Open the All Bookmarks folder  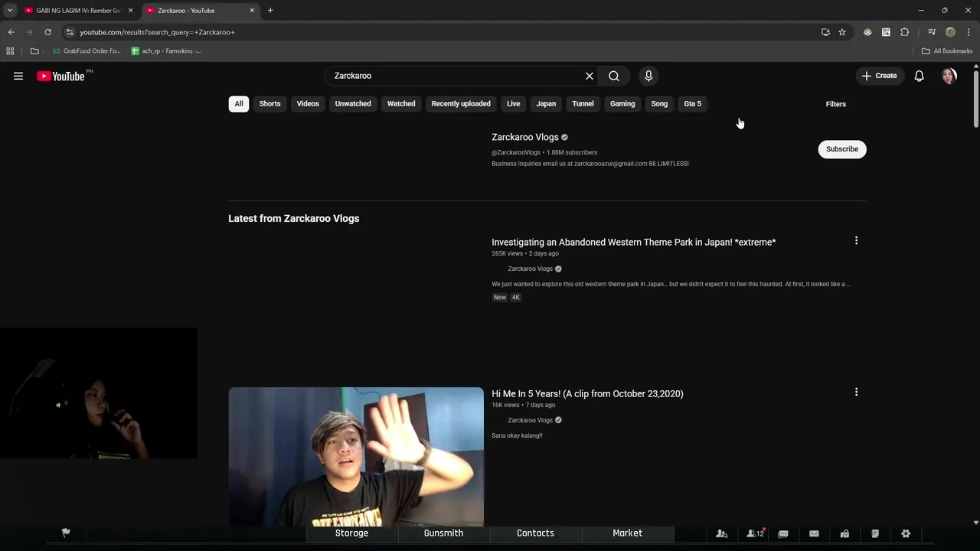947,51
